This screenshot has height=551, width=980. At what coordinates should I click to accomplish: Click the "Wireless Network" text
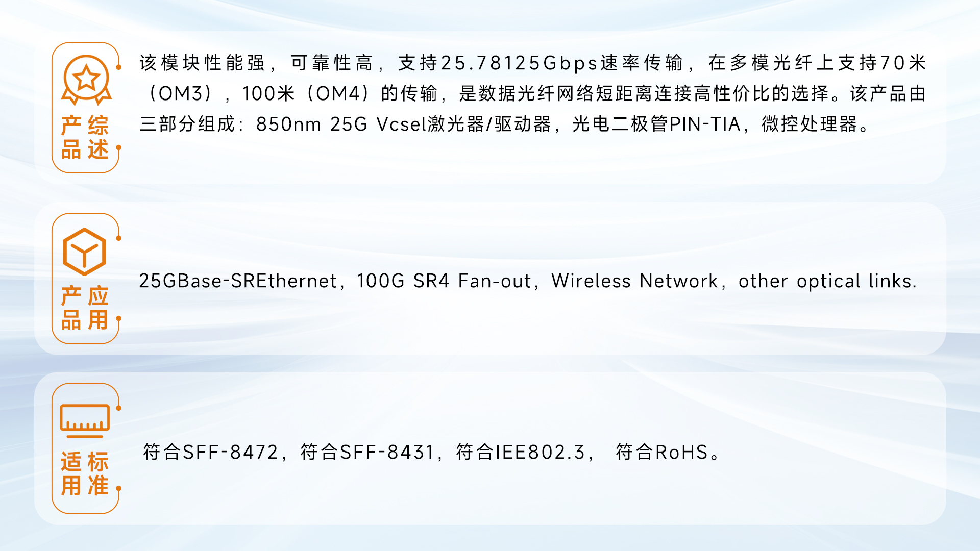click(634, 281)
